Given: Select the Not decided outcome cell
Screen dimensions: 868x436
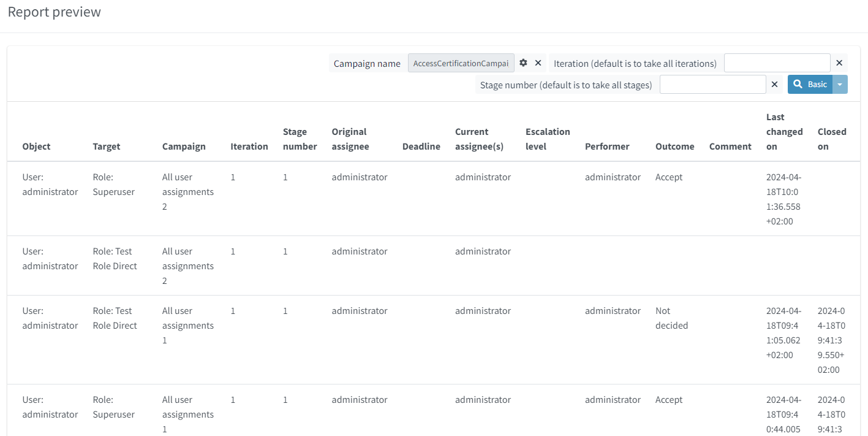Looking at the screenshot, I should pyautogui.click(x=671, y=318).
